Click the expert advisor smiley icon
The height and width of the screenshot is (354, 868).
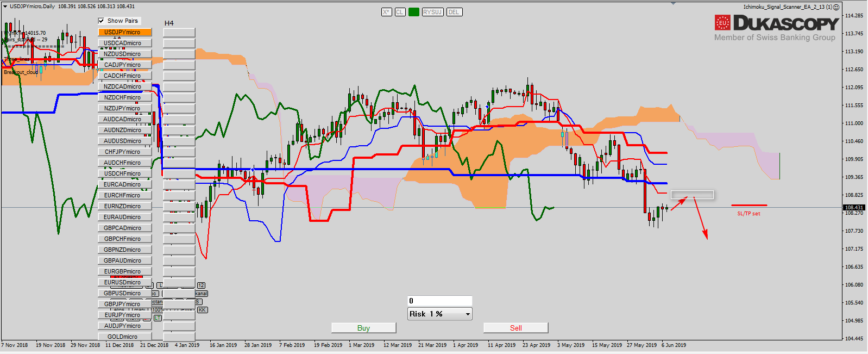point(836,7)
